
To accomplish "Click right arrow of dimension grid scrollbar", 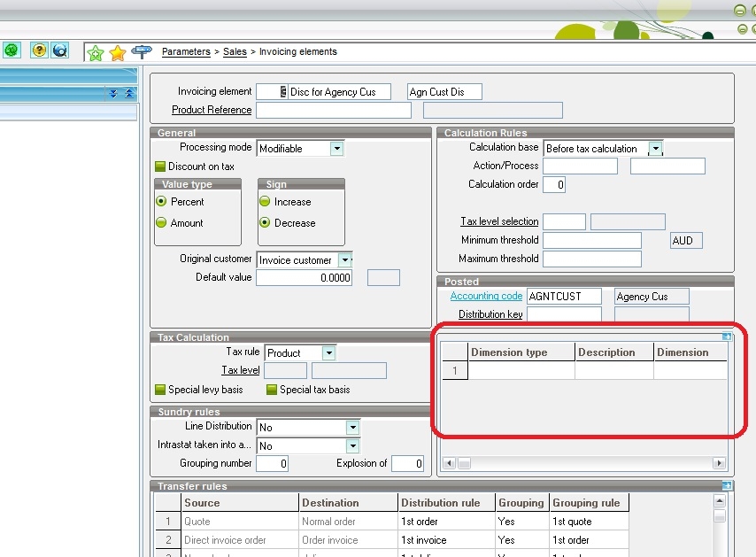I will [719, 463].
